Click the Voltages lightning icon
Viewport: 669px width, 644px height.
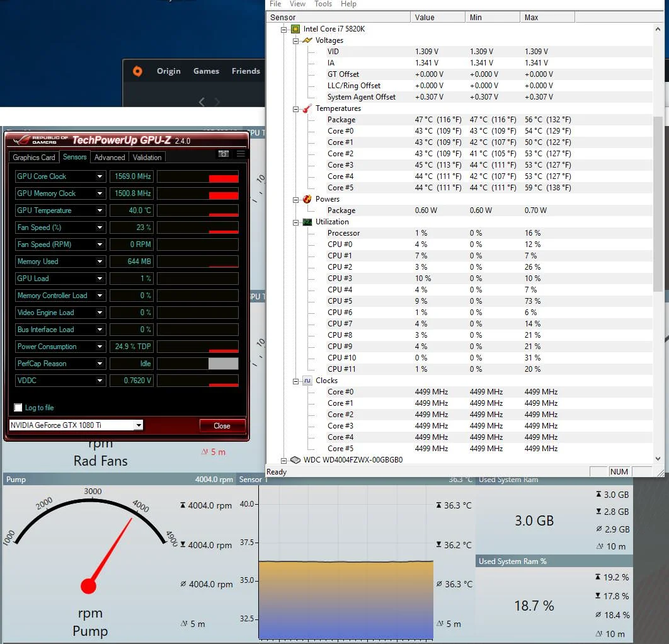click(307, 40)
